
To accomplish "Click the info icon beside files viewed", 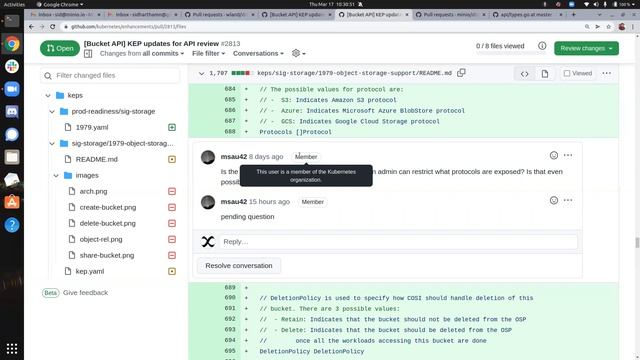I will click(x=542, y=46).
